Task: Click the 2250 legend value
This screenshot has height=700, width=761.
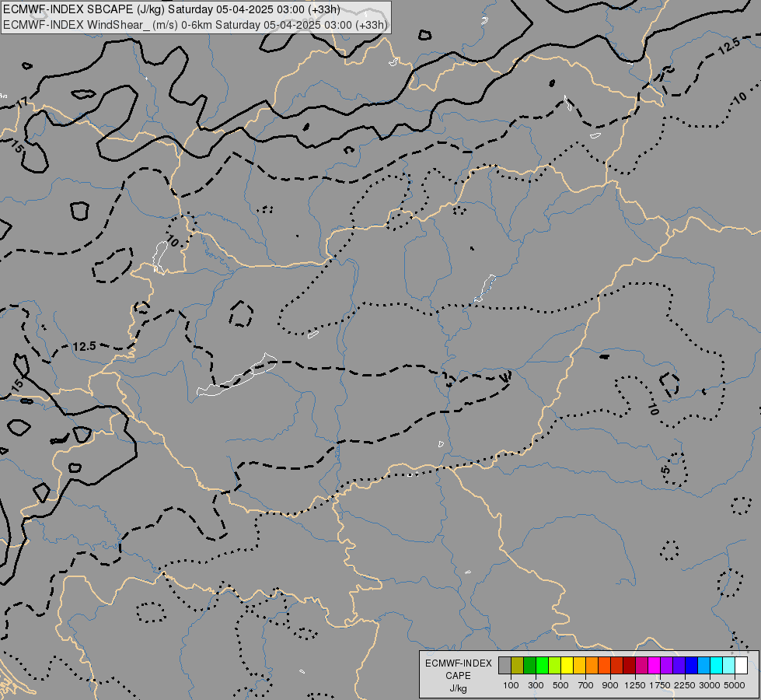Action: point(685,685)
